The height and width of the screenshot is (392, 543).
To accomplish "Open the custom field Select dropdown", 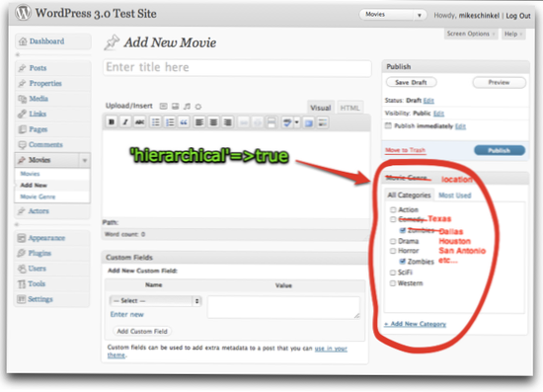I will tap(156, 300).
